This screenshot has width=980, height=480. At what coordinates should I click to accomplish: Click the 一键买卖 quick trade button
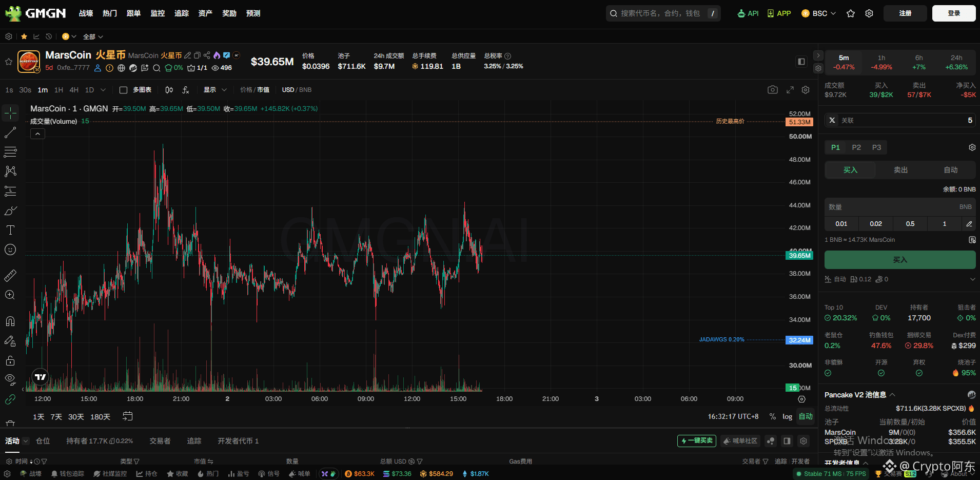[697, 441]
